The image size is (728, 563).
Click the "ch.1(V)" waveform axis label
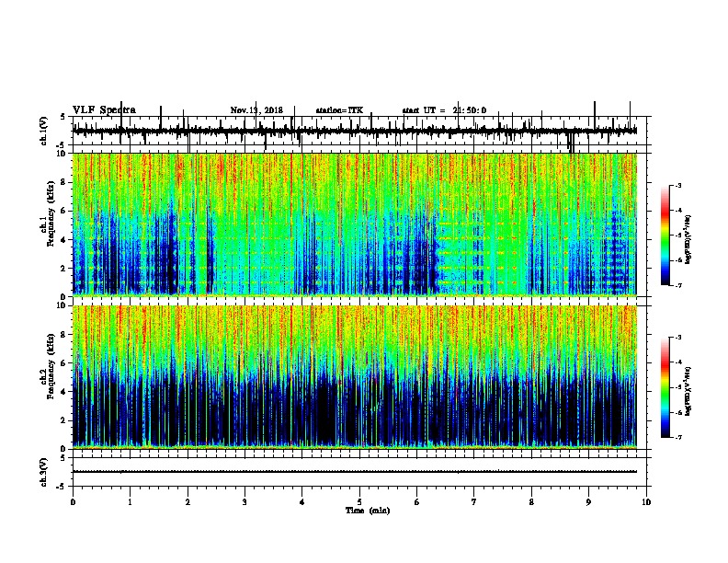pos(43,131)
